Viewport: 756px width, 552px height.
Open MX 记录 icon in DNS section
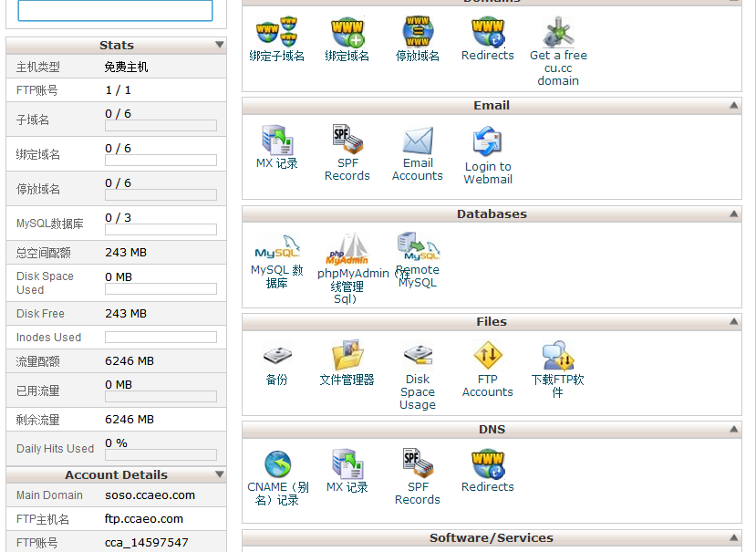[347, 463]
